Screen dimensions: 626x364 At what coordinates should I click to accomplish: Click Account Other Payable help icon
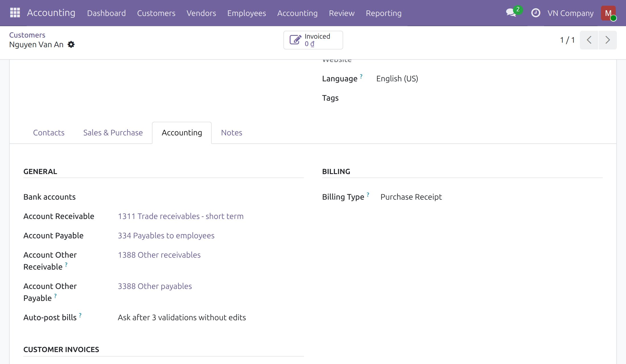(x=55, y=296)
